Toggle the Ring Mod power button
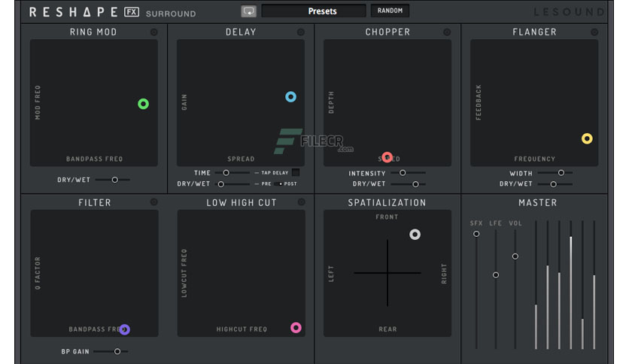This screenshot has width=629, height=364. pos(154,32)
